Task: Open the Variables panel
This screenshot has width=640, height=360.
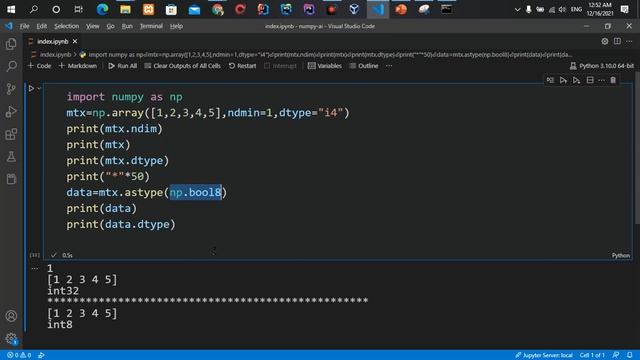Action: pos(325,66)
